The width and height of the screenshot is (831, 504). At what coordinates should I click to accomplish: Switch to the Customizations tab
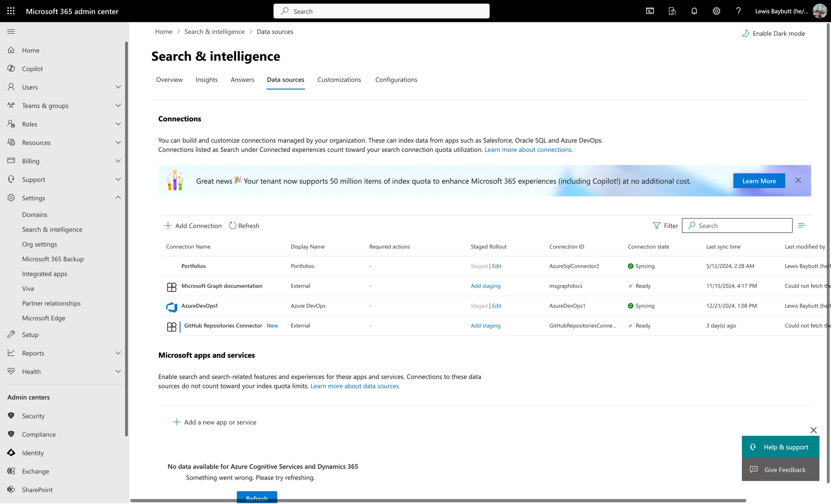tap(339, 79)
